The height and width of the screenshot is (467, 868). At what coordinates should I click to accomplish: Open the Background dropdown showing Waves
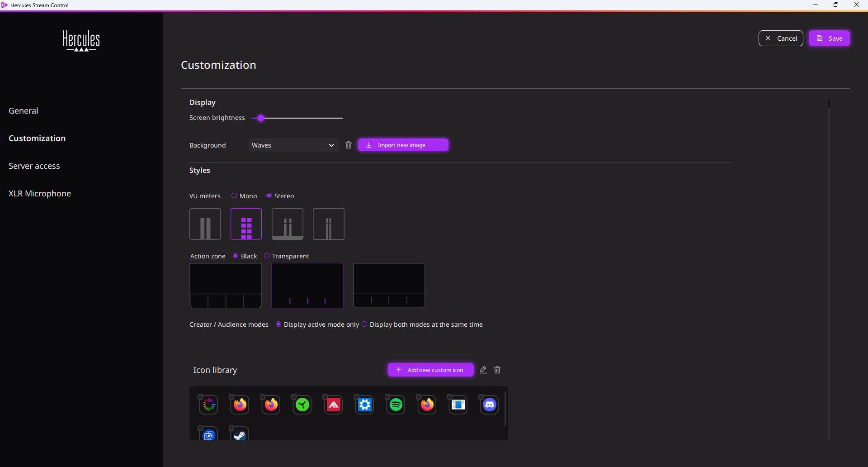(x=293, y=145)
